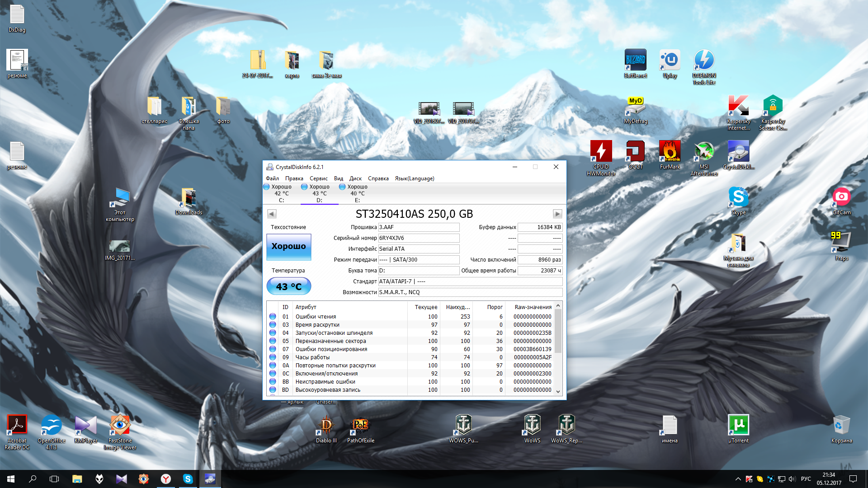Switch input language РУС indicator

tap(806, 479)
